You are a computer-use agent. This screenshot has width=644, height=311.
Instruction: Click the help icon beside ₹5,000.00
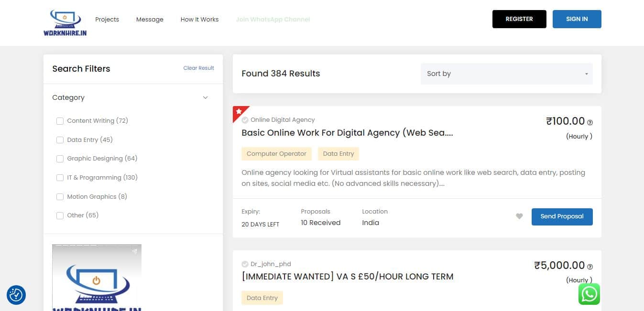[590, 267]
